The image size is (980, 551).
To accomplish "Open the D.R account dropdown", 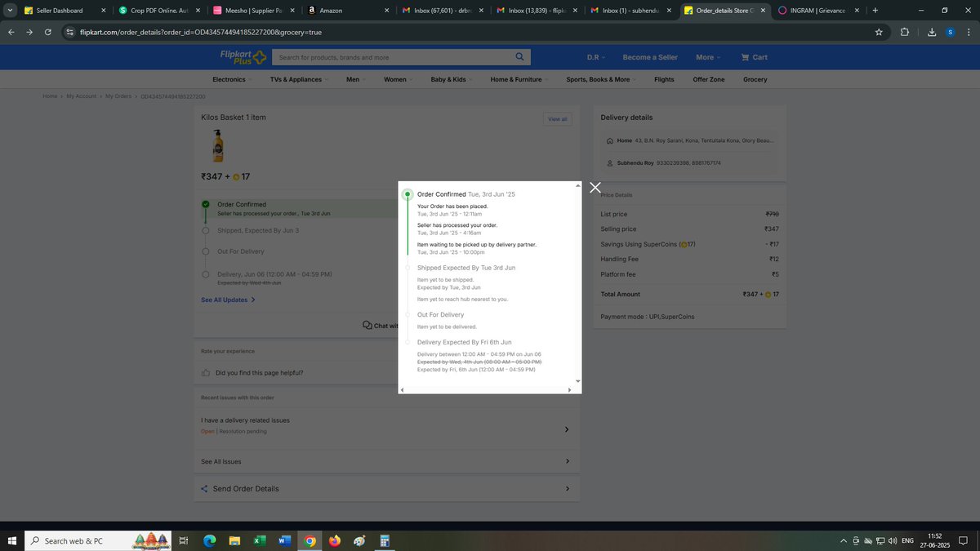I will click(596, 57).
